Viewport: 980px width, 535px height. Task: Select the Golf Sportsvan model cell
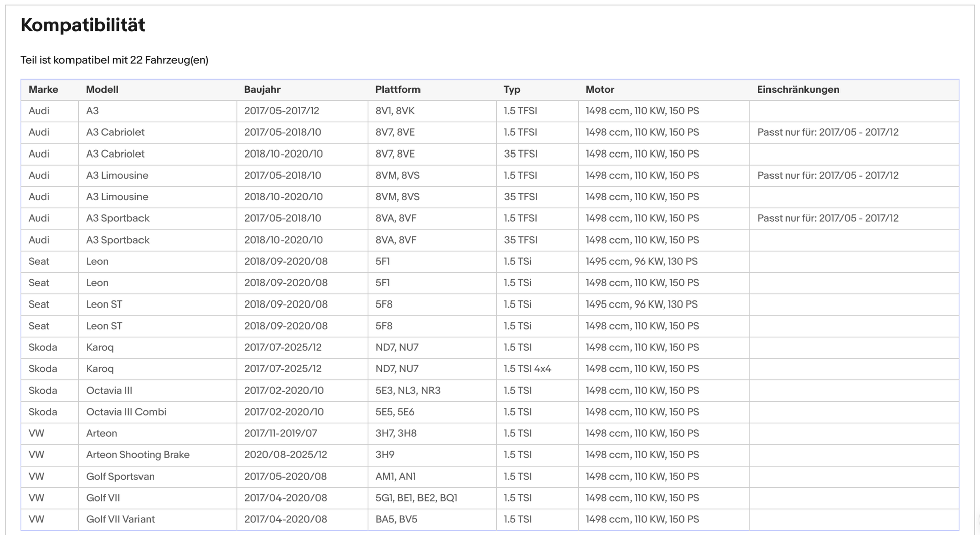tap(120, 477)
